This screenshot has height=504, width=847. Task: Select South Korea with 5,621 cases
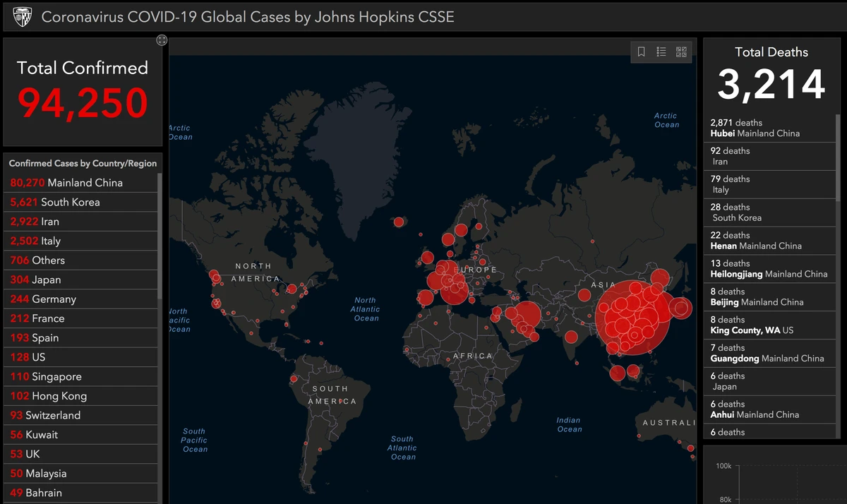point(82,202)
